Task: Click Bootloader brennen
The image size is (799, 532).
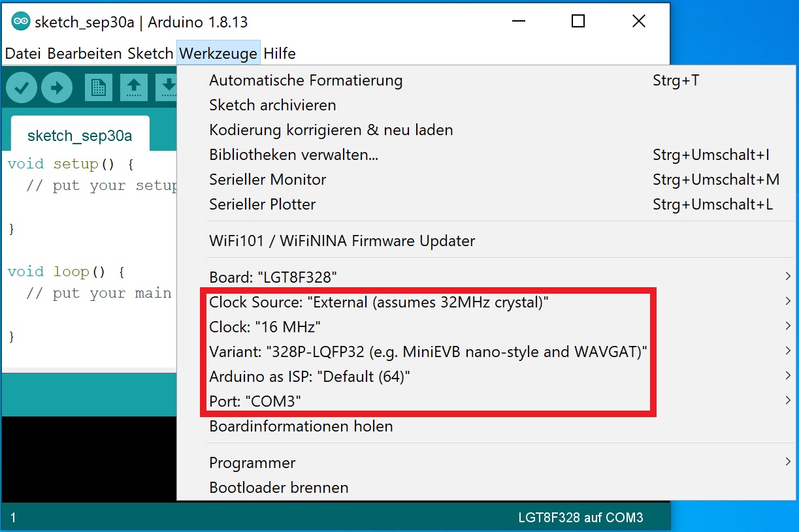Action: 487,488
